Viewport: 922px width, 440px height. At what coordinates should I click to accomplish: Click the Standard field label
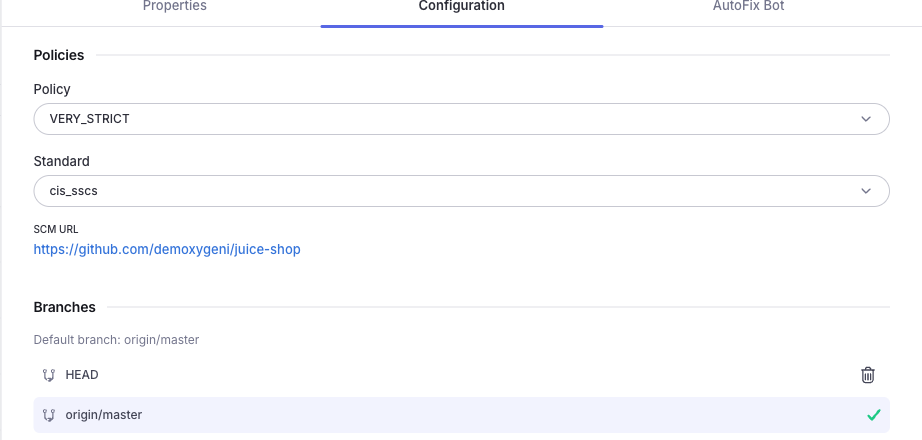tap(62, 161)
